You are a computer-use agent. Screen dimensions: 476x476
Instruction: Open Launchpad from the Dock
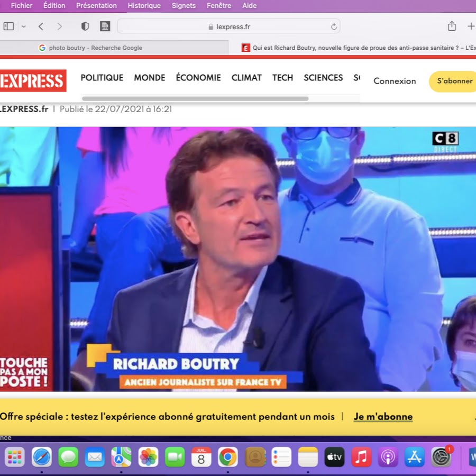[15, 457]
